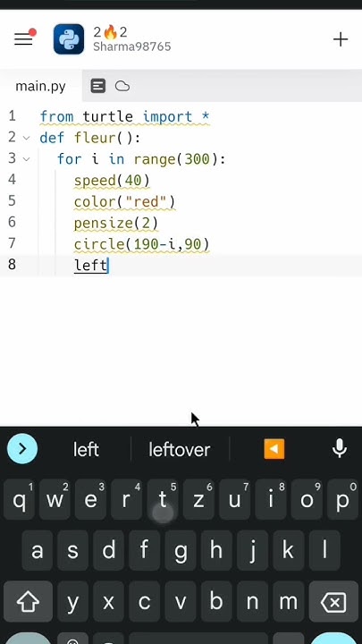Viewport: 362px width, 644px height.
Task: Tap the m key
Action: pyautogui.click(x=288, y=602)
